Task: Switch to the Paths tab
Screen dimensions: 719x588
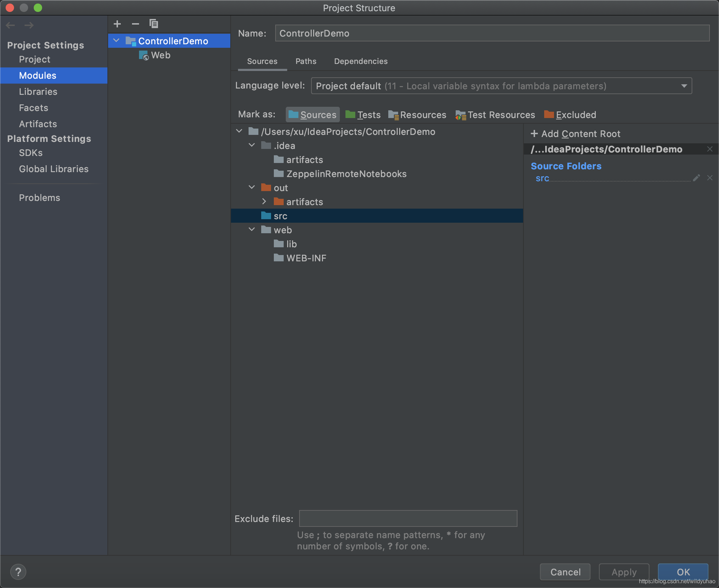Action: (306, 61)
